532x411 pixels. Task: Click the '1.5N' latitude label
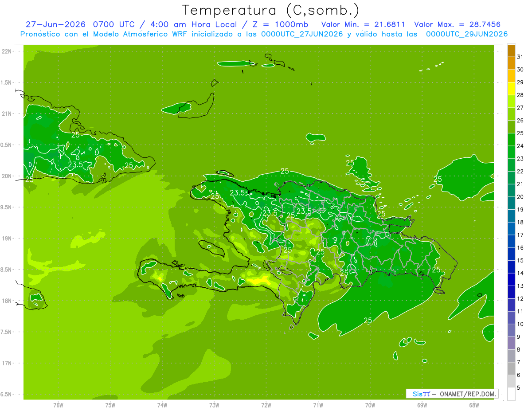pos(7,82)
